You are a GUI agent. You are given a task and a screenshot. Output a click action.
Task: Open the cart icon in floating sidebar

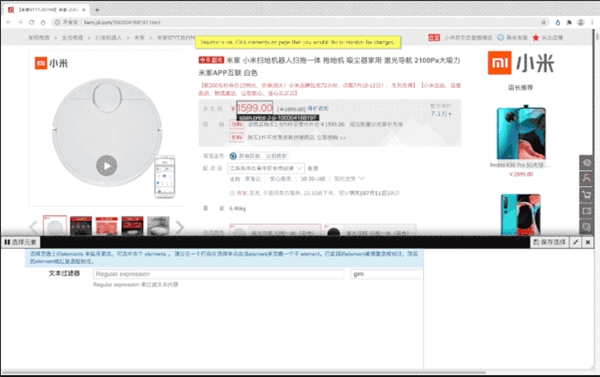click(x=587, y=195)
